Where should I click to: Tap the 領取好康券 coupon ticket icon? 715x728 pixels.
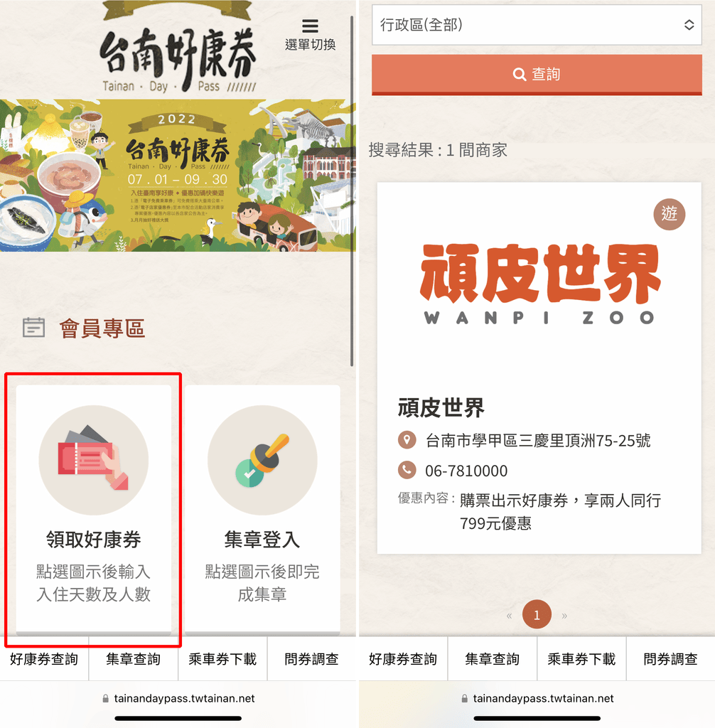[93, 460]
